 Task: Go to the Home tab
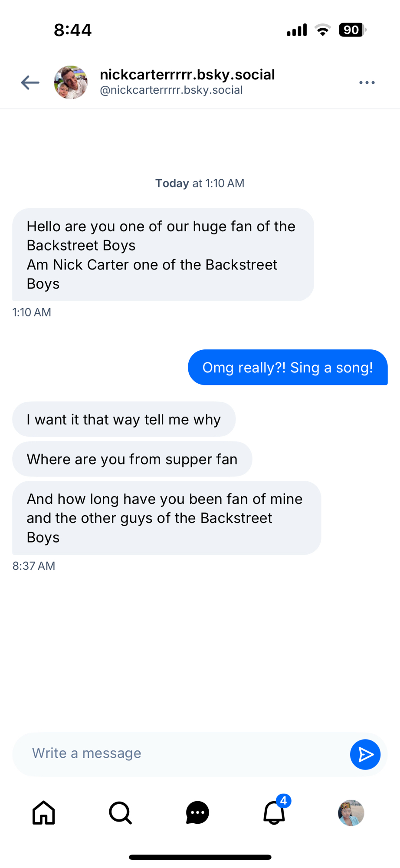(x=44, y=812)
